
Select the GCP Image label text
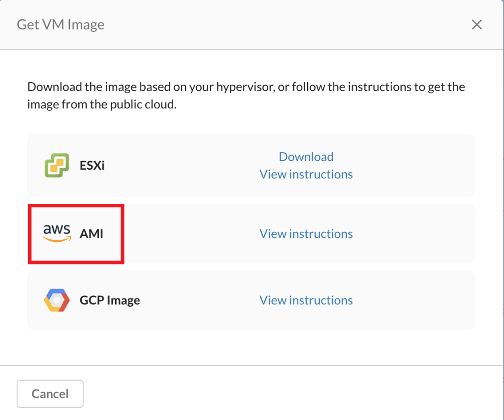coord(110,300)
